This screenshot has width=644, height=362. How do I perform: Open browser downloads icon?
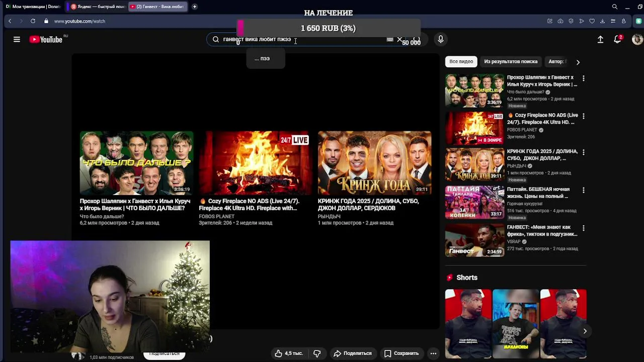pos(602,21)
